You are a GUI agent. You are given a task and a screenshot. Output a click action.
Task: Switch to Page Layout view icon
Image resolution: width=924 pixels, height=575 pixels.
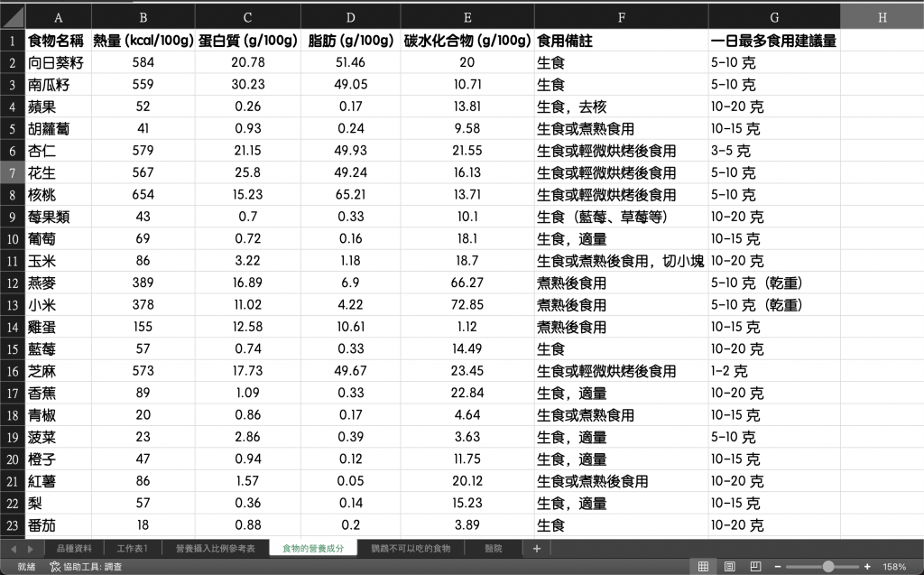(729, 566)
